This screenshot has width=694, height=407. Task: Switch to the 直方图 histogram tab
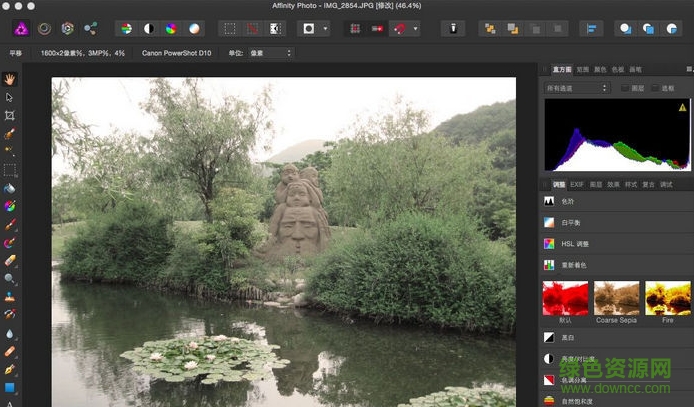click(562, 69)
